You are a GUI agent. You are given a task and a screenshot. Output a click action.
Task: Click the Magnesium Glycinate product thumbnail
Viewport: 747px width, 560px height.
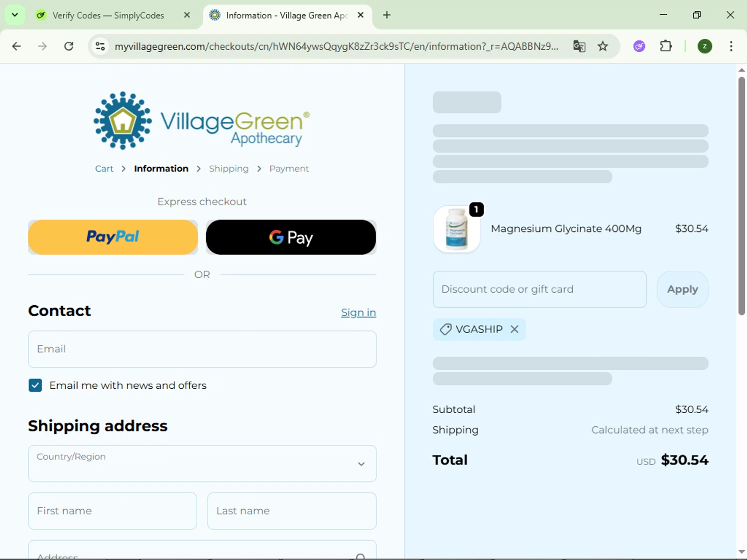tap(457, 229)
